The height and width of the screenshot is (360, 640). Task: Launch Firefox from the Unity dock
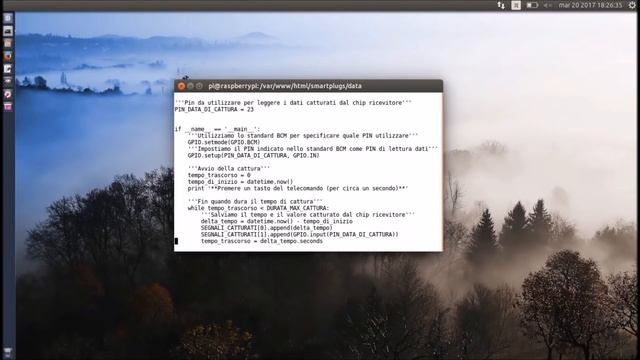[8, 56]
